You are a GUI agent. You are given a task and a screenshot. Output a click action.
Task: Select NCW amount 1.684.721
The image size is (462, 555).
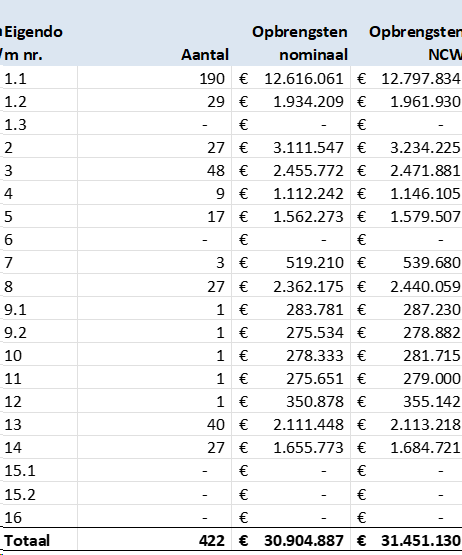(425, 448)
